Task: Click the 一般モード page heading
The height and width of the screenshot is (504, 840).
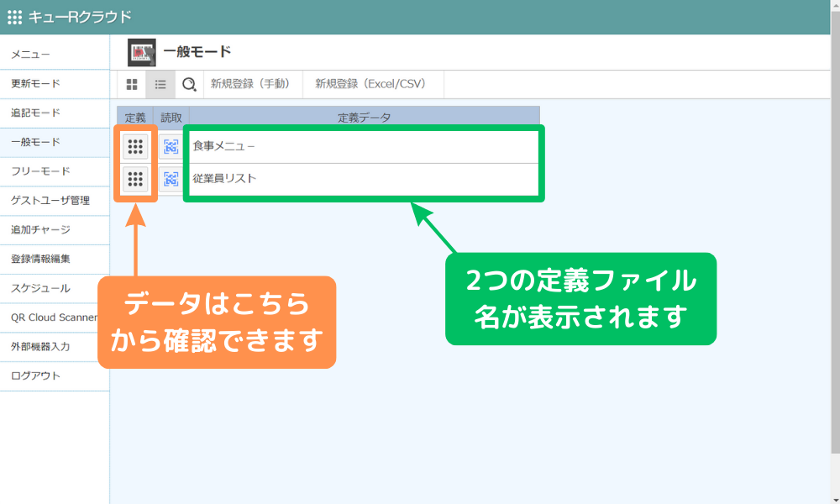Action: [197, 52]
